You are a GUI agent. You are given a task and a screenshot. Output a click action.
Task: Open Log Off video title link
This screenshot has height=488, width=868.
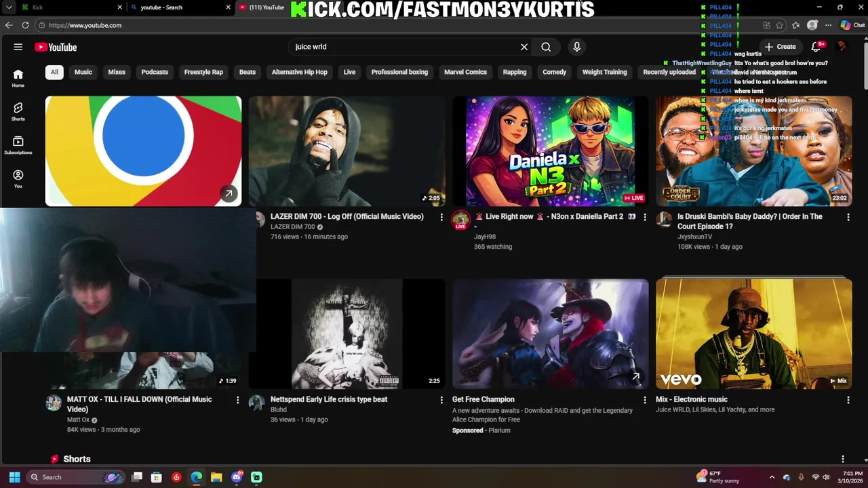(347, 217)
